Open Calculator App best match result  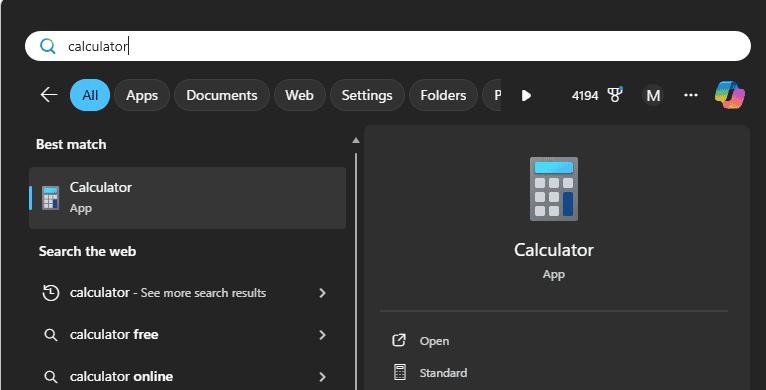[188, 198]
